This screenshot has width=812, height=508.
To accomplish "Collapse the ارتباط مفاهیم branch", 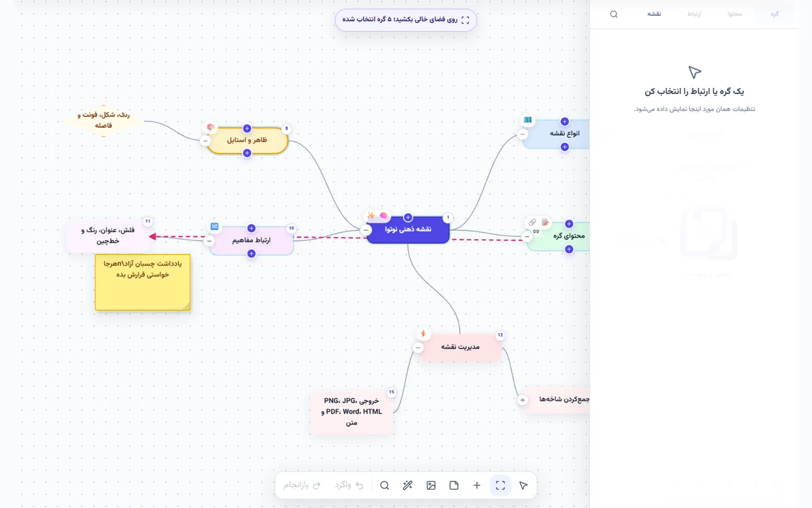I will (209, 241).
